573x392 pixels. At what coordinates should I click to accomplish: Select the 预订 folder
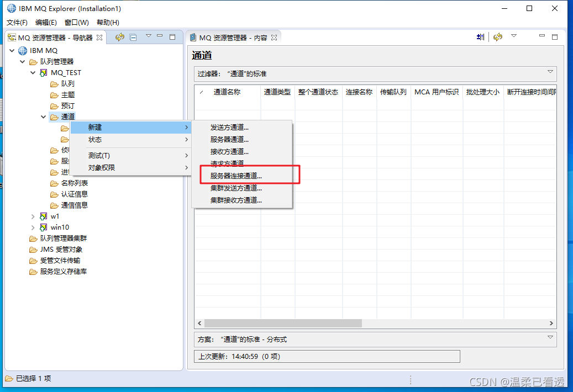click(x=62, y=106)
